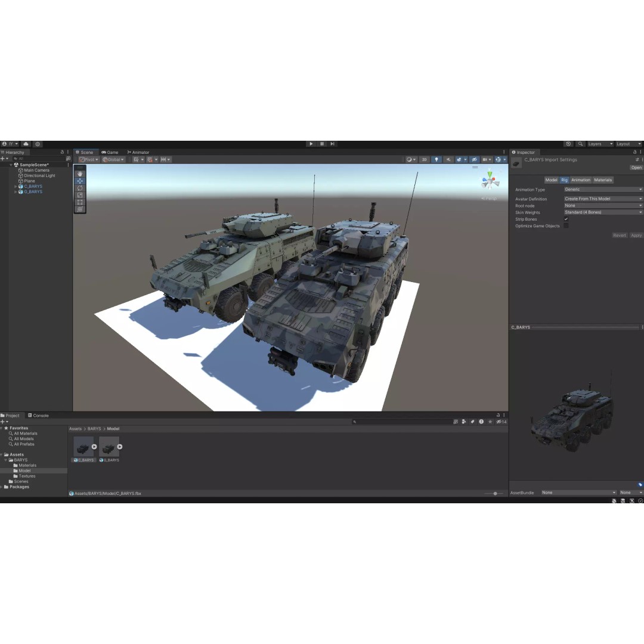Image resolution: width=644 pixels, height=644 pixels.
Task: Toggle 2D scene view mode
Action: tap(425, 159)
